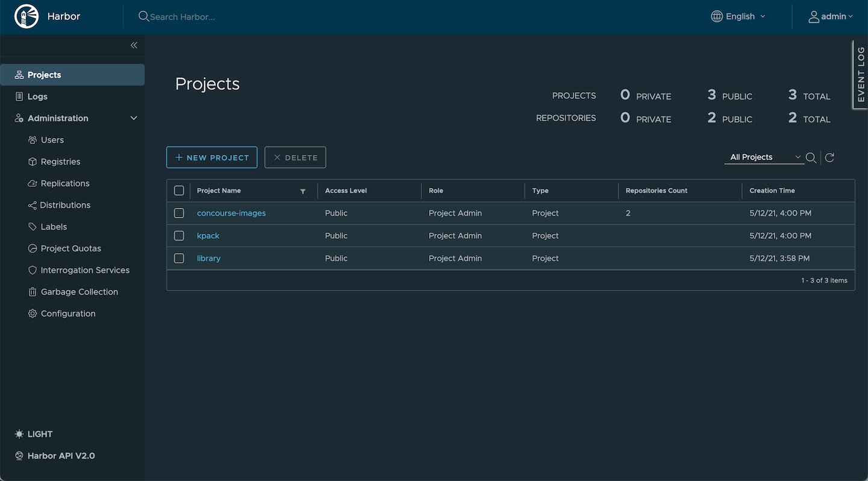Open the English language dropdown

(x=738, y=16)
